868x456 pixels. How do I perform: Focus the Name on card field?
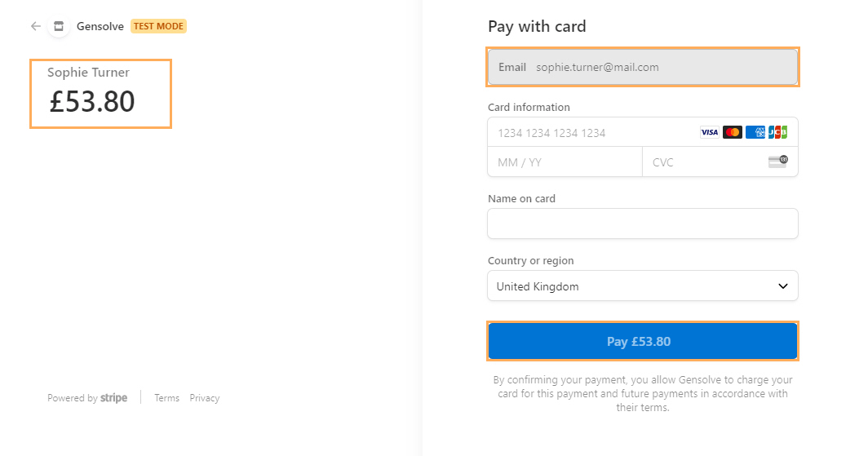(643, 224)
